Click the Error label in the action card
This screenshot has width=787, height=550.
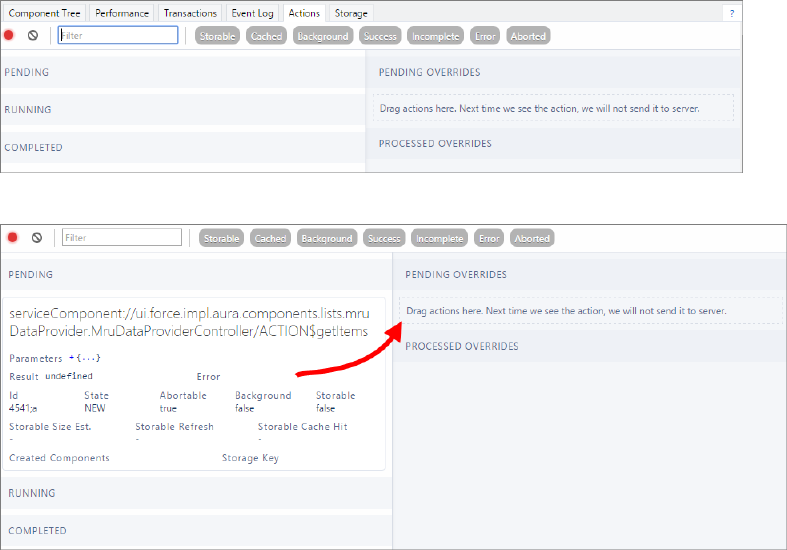[x=208, y=376]
